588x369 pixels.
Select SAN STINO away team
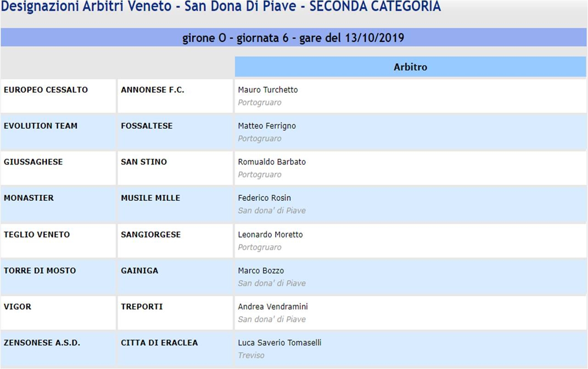(x=144, y=162)
